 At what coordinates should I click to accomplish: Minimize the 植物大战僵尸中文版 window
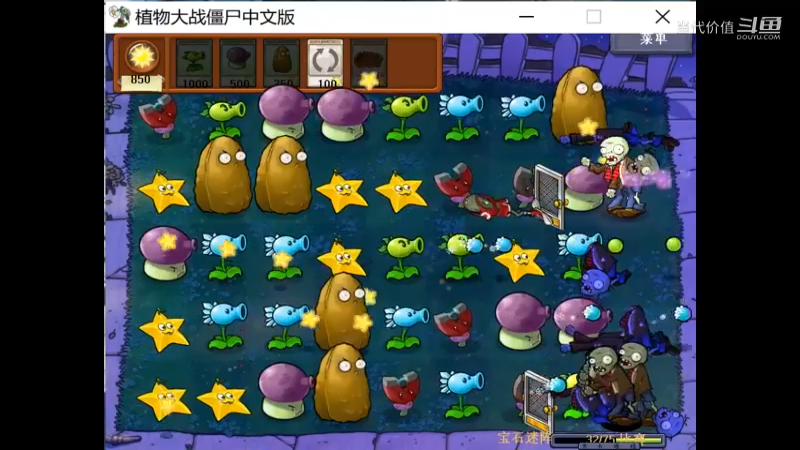click(x=527, y=17)
